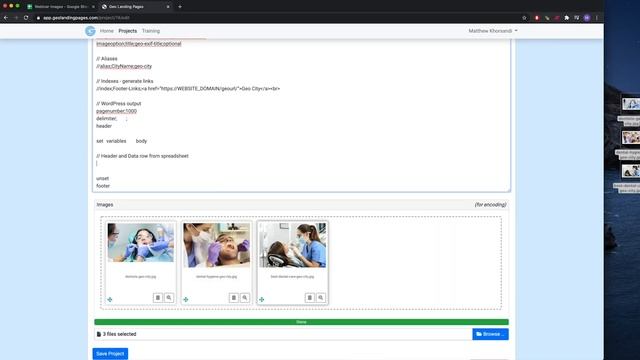Delete the best-dental-care image
640x360 pixels.
pos(309,298)
